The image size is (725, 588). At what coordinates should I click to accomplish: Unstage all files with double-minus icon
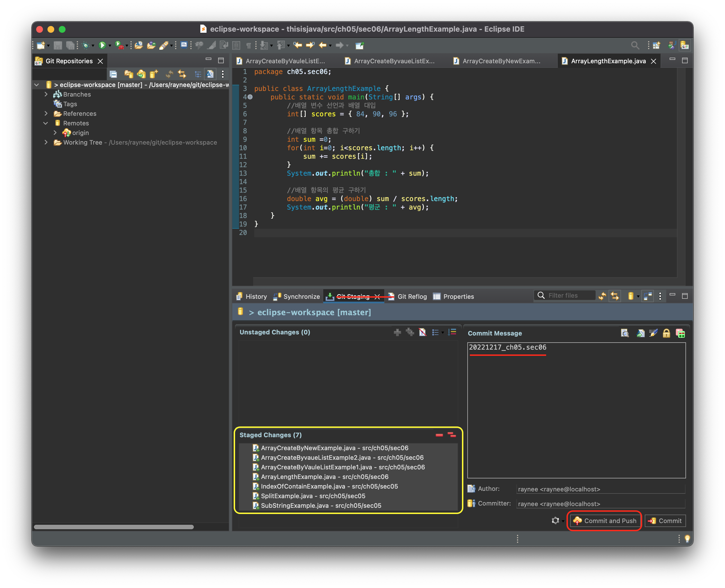click(452, 435)
